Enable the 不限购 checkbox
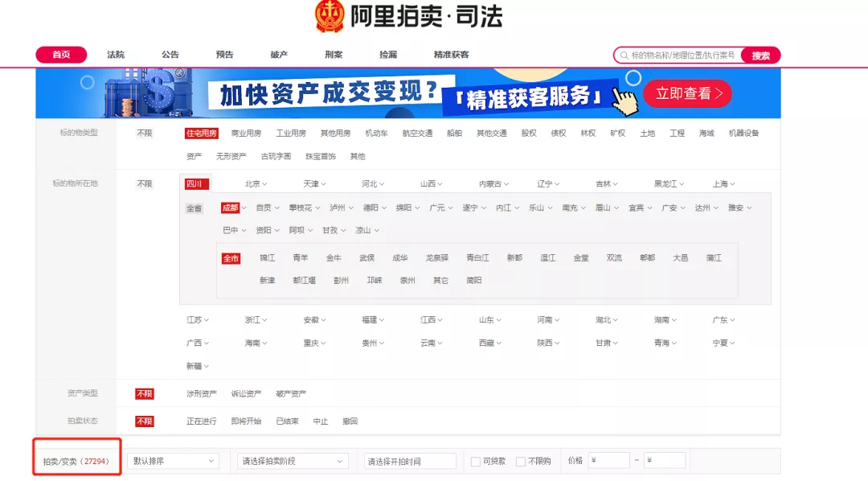This screenshot has width=868, height=481. (x=520, y=462)
